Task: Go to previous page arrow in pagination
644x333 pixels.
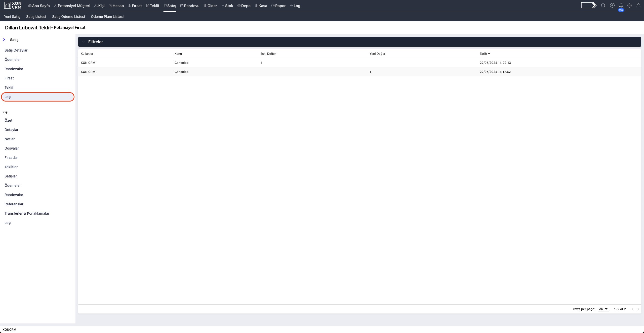Action: pos(632,309)
